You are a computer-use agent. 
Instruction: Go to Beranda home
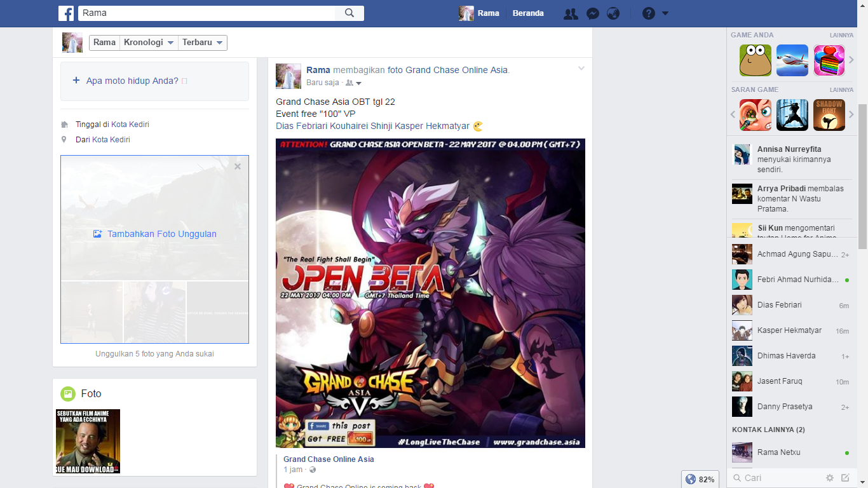click(528, 13)
